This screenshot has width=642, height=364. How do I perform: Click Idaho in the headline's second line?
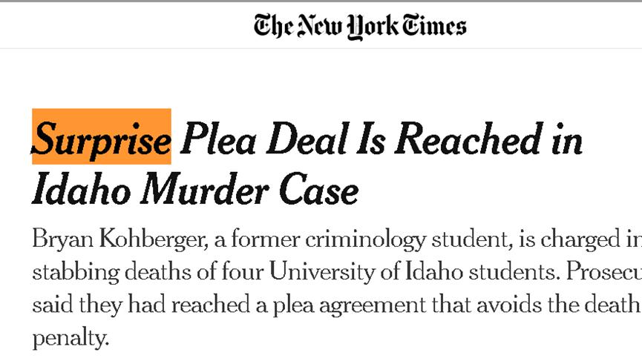point(81,190)
